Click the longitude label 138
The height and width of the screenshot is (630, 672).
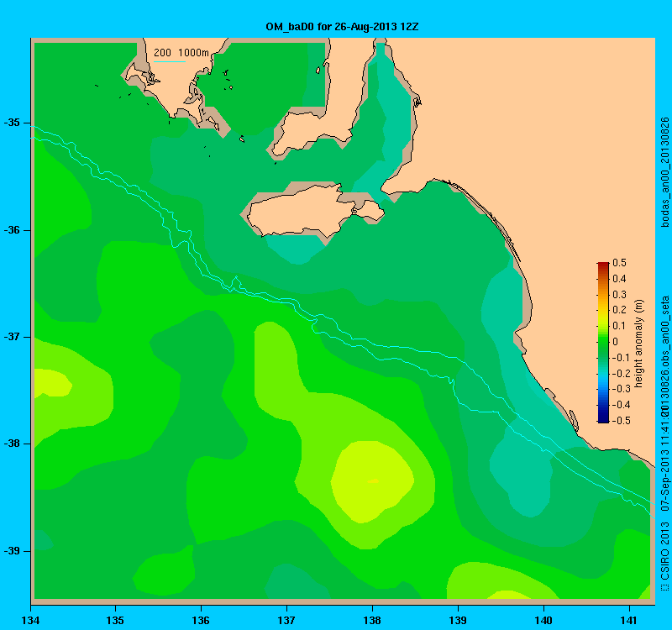tap(372, 620)
